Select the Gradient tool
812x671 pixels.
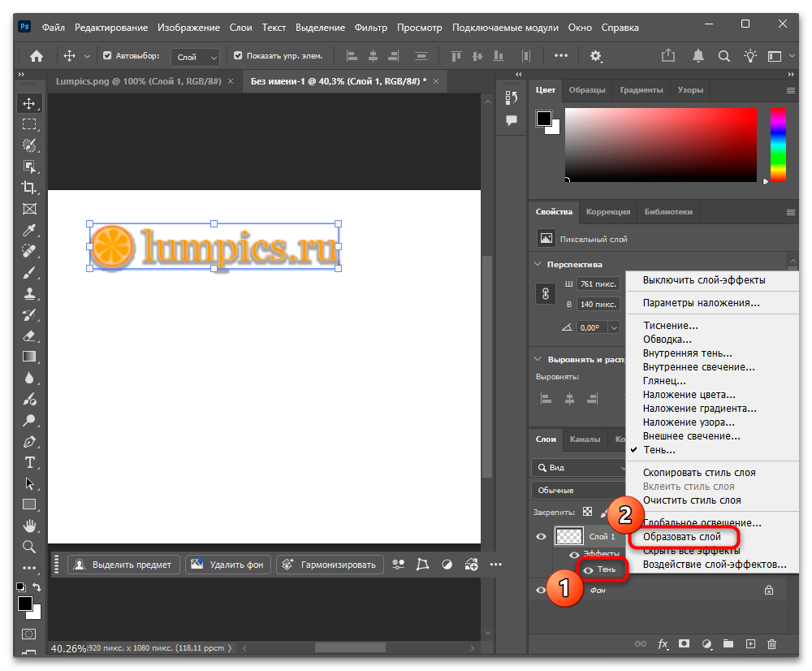click(x=29, y=357)
